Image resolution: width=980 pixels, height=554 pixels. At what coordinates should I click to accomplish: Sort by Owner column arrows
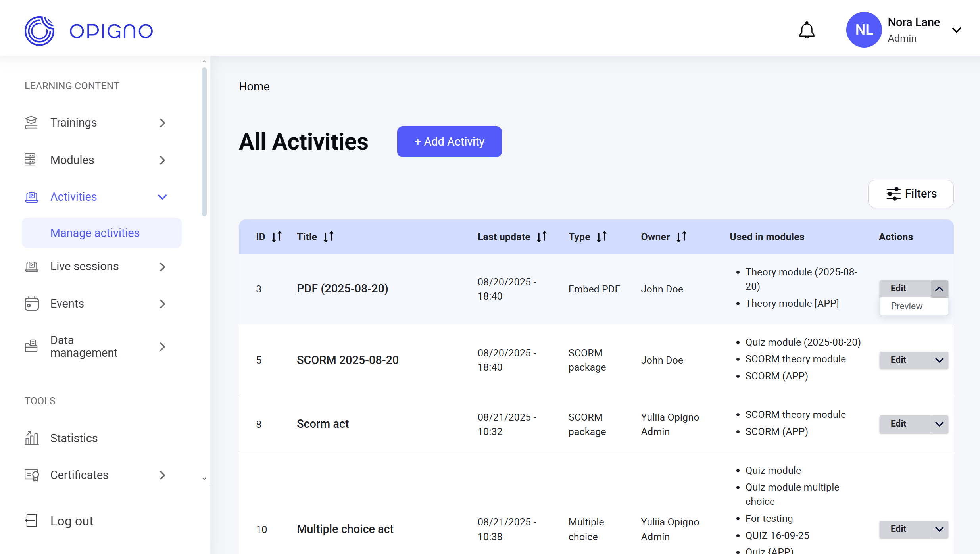click(x=681, y=237)
